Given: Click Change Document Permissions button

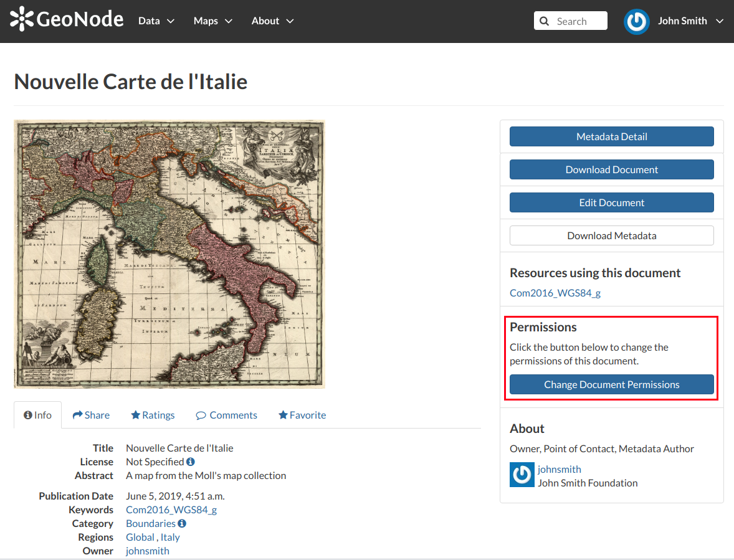Looking at the screenshot, I should 611,384.
